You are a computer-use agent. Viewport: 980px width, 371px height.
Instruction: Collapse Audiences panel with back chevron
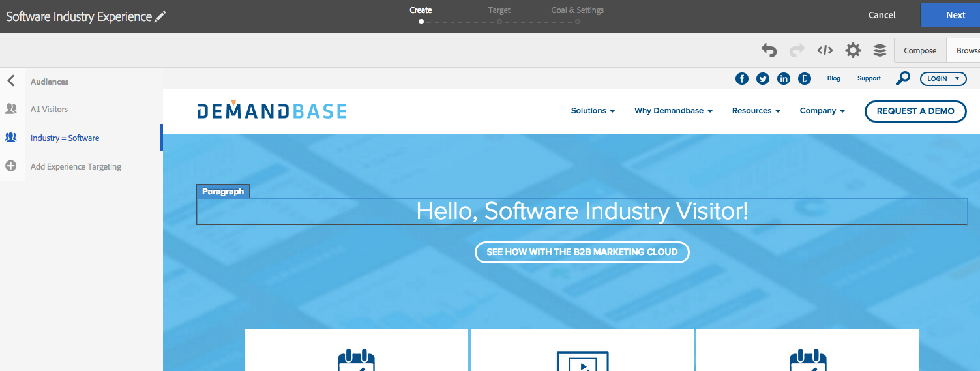11,81
